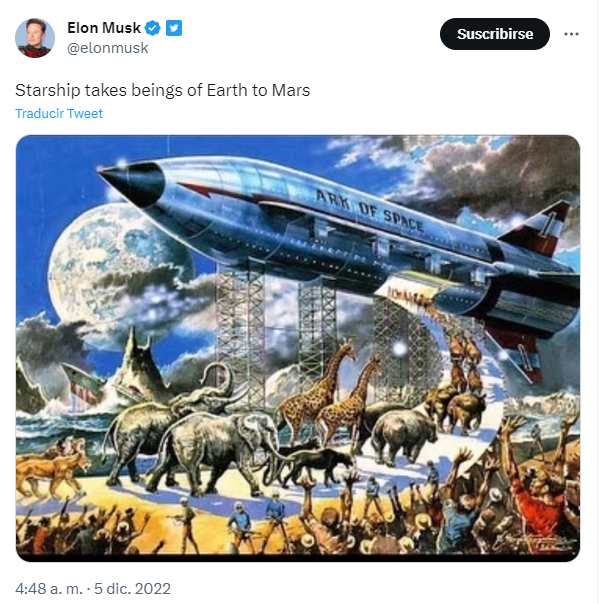
Task: Click the lion in the illustration
Action: pos(51,465)
